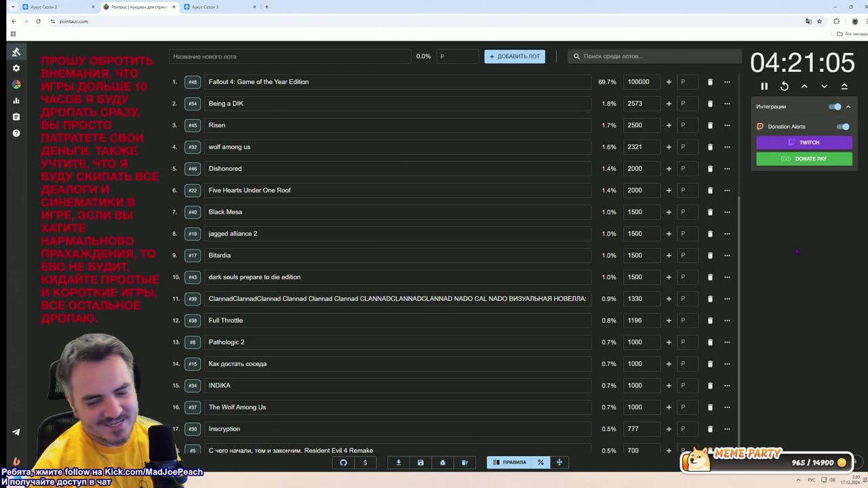Click the purple TWITCH button

(804, 142)
